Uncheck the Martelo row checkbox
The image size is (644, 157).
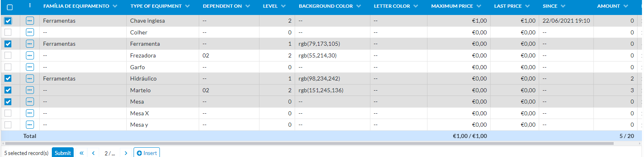click(x=8, y=90)
